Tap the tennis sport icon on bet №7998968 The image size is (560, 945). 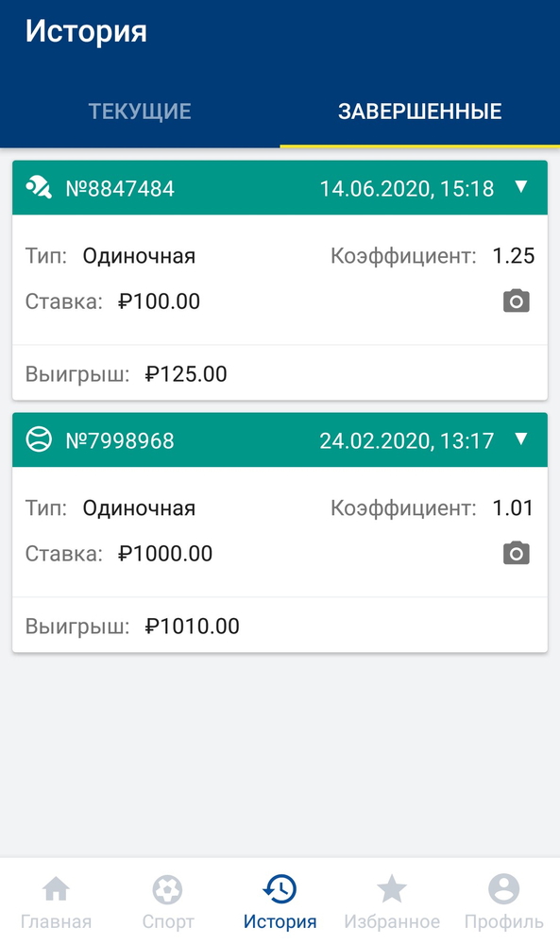tap(36, 439)
